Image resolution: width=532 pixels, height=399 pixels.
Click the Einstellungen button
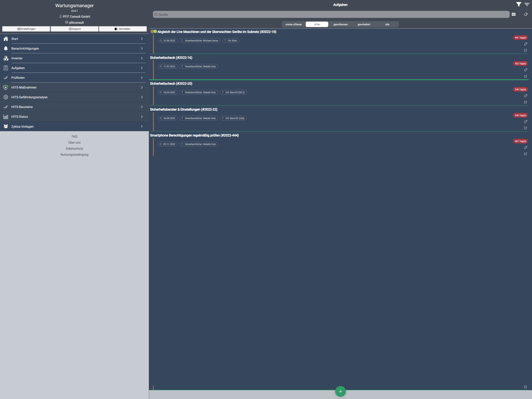click(26, 29)
